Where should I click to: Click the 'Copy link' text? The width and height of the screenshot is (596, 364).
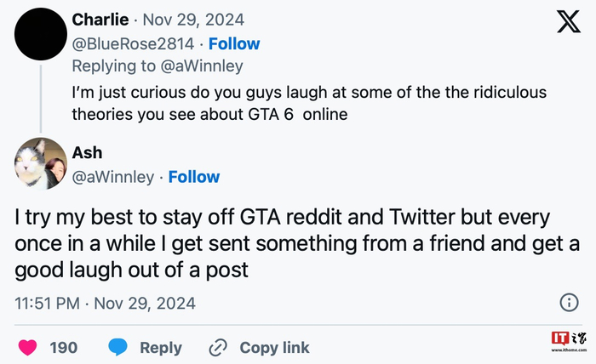[274, 347]
